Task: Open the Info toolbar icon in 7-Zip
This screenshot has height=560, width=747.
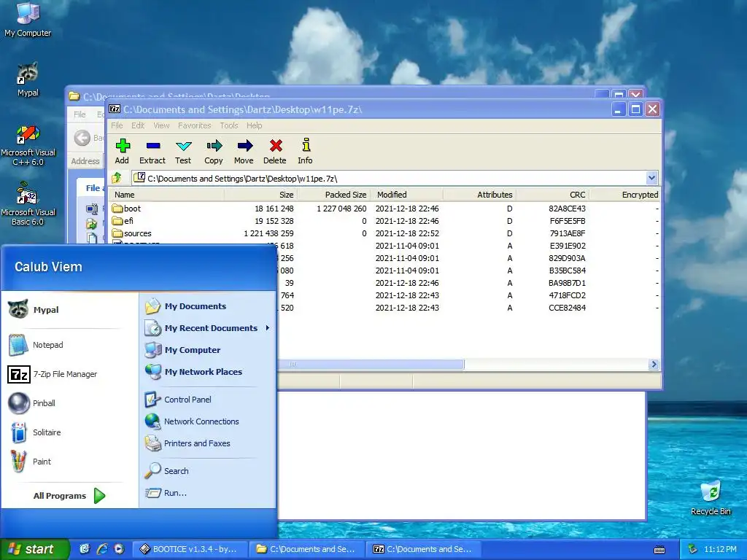Action: click(306, 152)
